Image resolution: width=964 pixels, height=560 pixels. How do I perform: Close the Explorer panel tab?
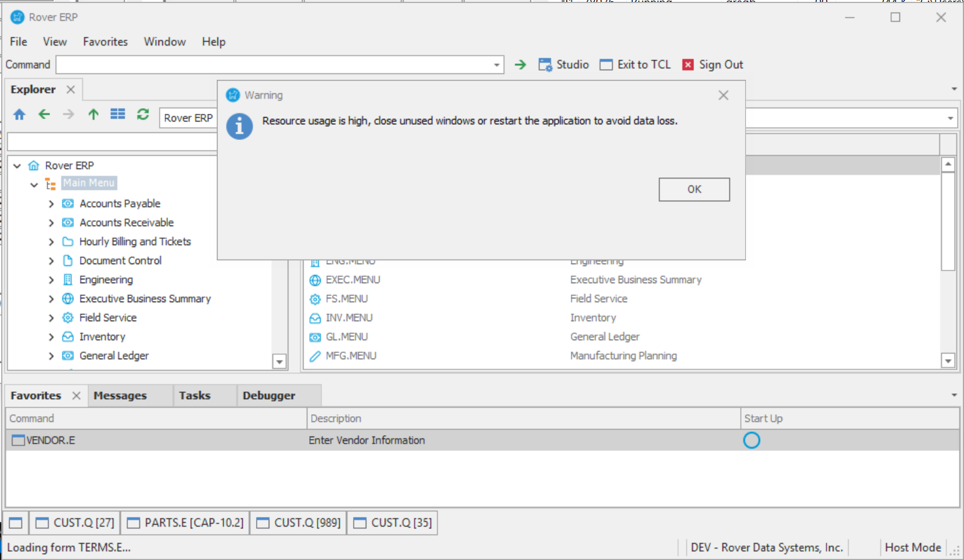point(71,89)
